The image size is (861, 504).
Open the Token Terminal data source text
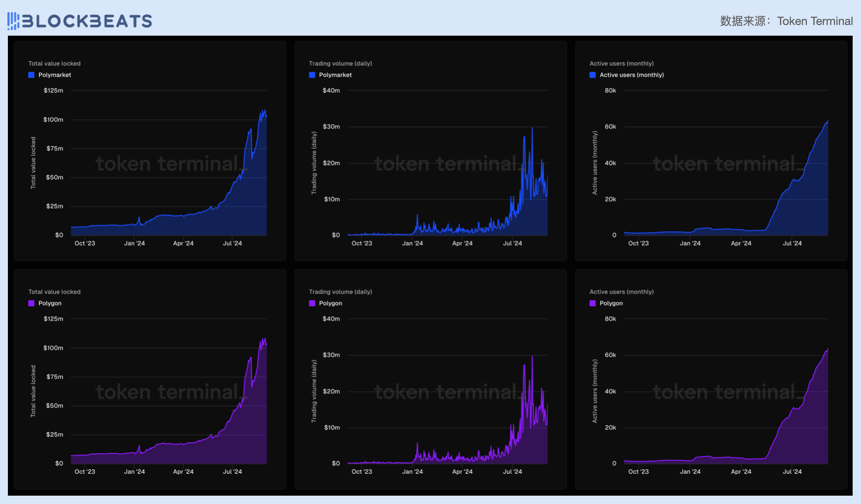pyautogui.click(x=814, y=21)
